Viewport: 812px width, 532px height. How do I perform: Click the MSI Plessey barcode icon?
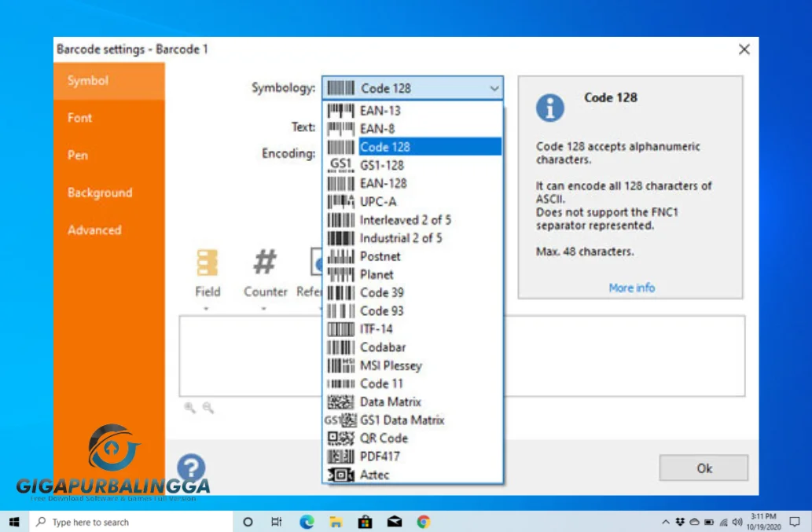pyautogui.click(x=340, y=365)
